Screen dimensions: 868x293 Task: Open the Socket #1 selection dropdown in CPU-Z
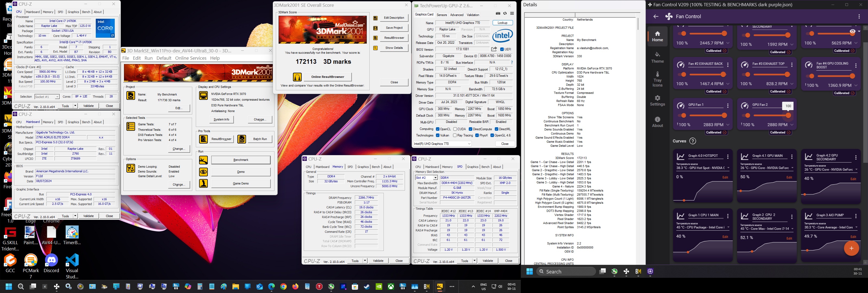47,97
